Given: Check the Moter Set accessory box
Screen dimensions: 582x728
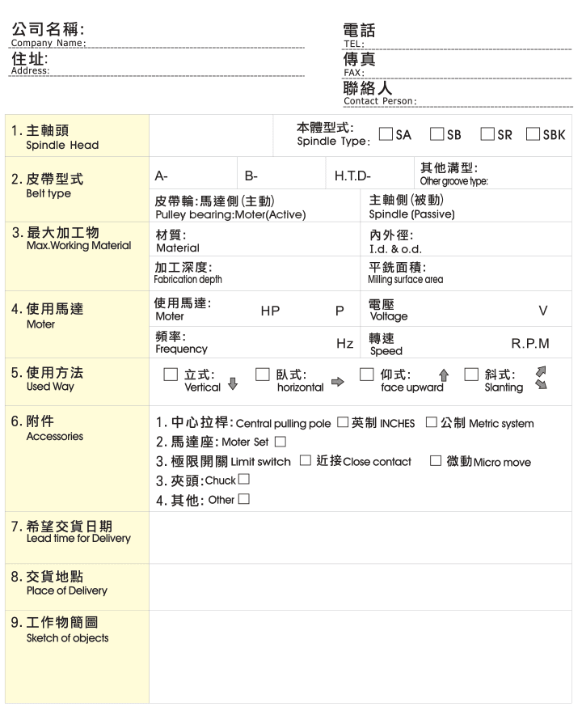Looking at the screenshot, I should (280, 442).
